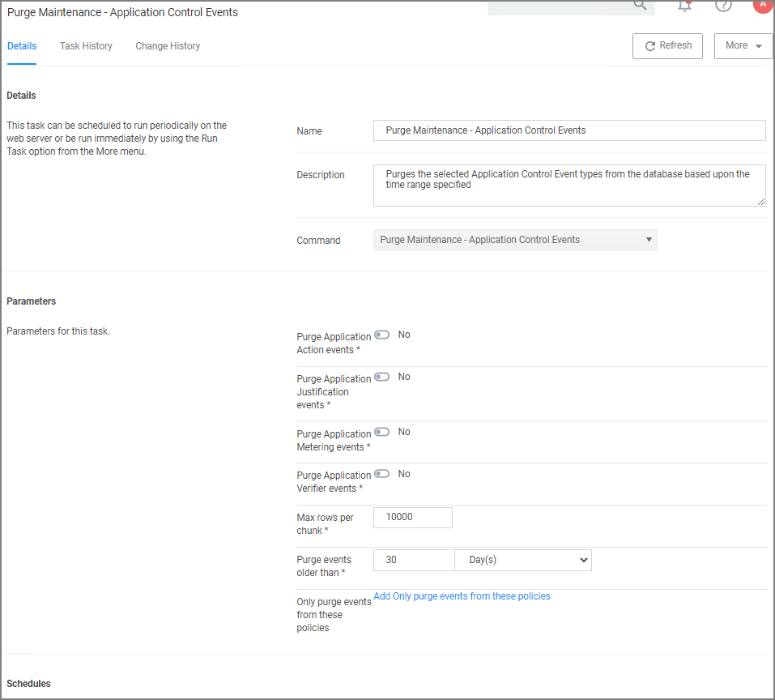This screenshot has width=775, height=700.
Task: Select the Details tab
Action: click(x=22, y=46)
